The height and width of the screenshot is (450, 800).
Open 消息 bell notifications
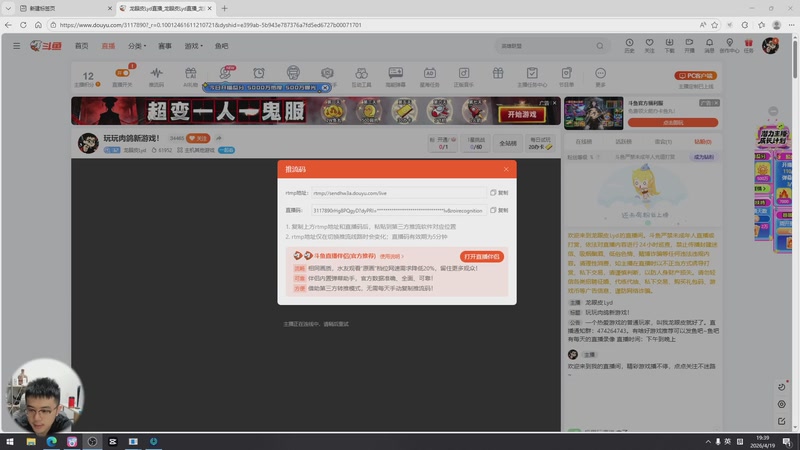point(709,45)
